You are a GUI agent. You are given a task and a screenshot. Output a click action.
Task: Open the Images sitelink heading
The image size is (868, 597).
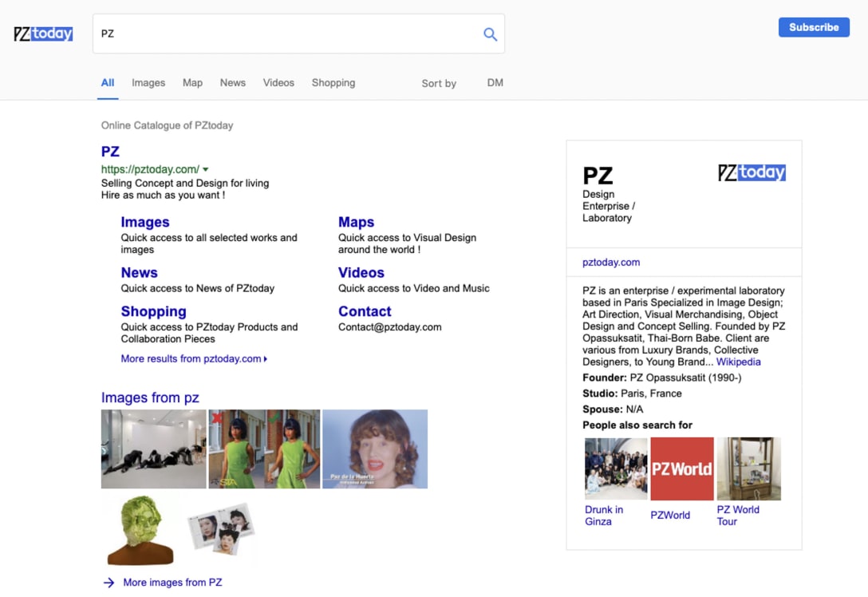tap(145, 222)
